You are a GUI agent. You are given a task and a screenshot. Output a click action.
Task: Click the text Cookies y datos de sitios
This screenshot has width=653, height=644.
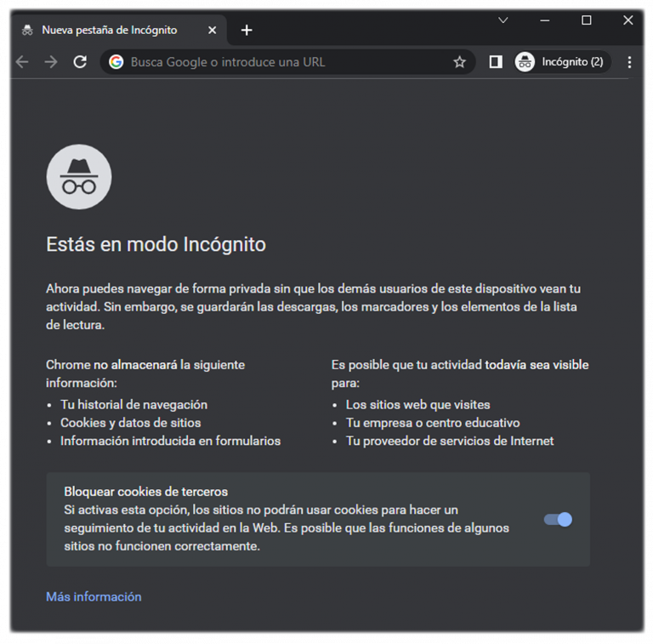click(130, 423)
